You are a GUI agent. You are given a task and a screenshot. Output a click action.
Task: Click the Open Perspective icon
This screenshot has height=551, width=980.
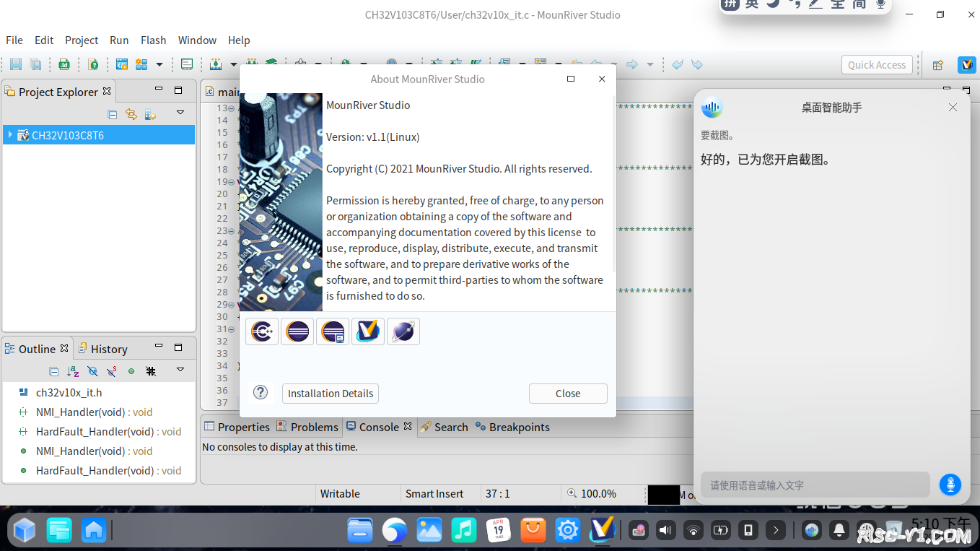[938, 65]
